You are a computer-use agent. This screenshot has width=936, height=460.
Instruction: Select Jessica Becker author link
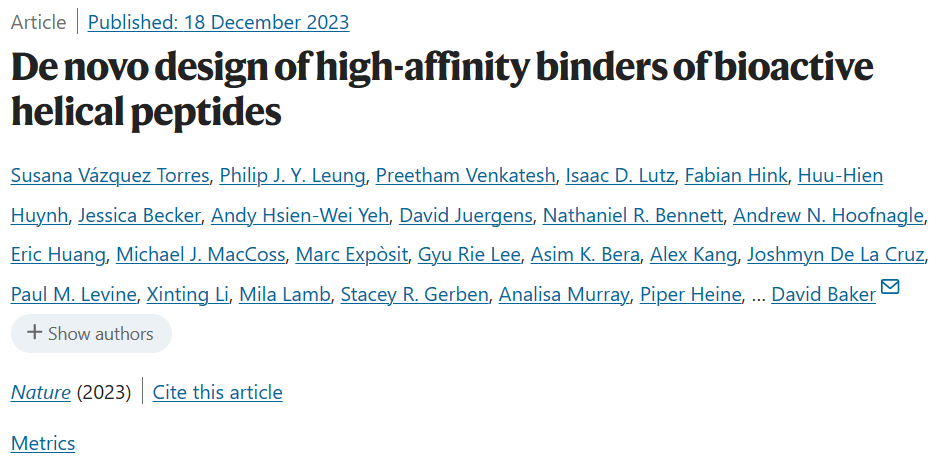click(x=139, y=215)
